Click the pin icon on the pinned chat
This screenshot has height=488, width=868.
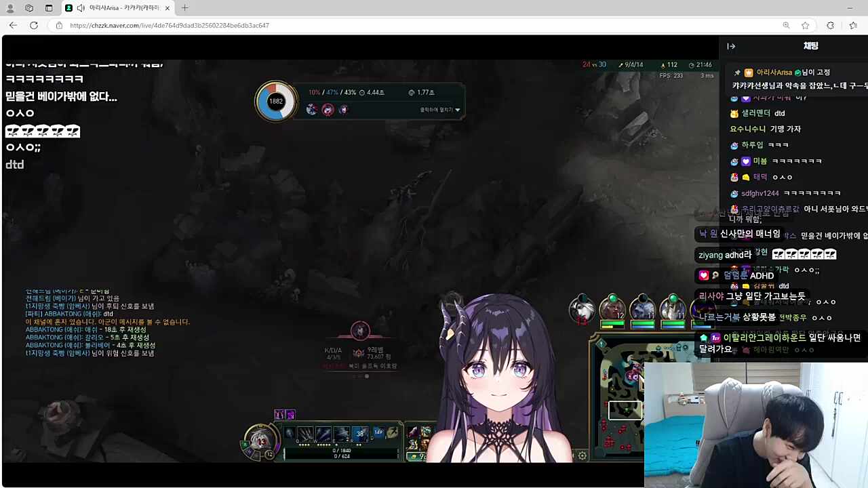coord(737,73)
